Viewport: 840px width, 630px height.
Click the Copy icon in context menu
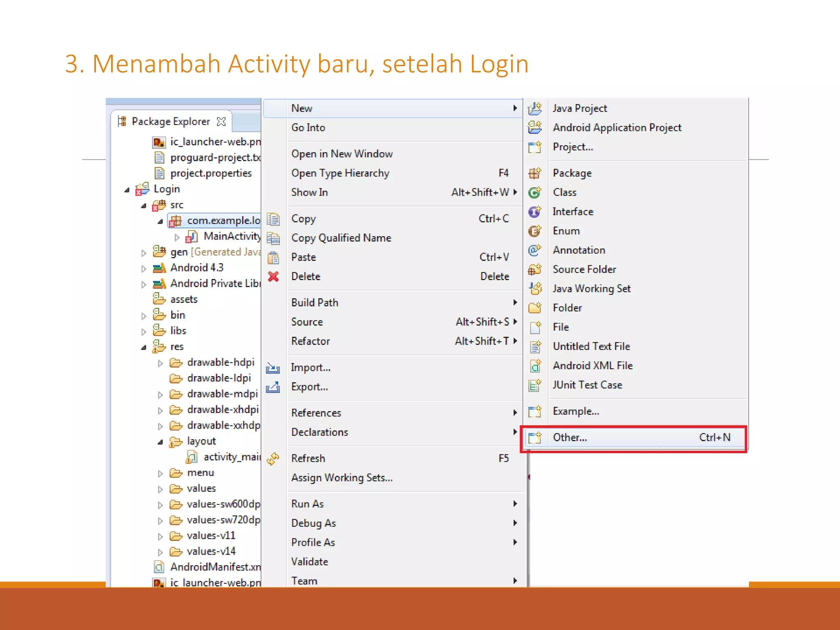tap(273, 219)
